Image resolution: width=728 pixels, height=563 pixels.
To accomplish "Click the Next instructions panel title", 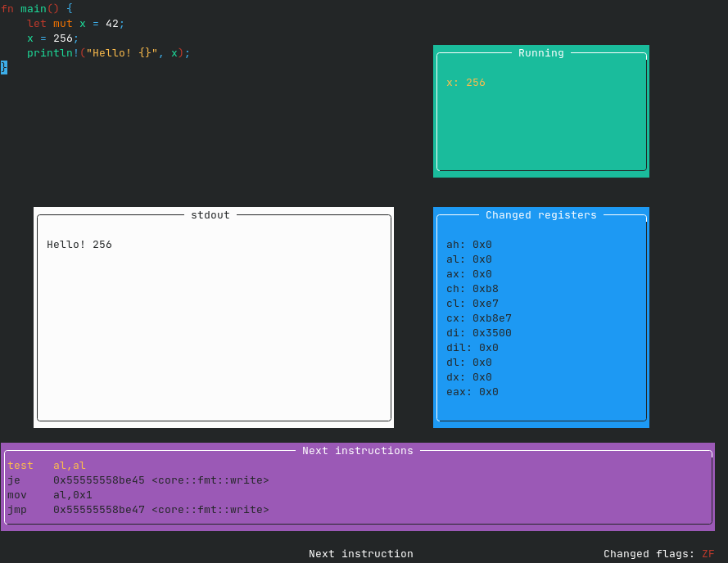I will (x=358, y=450).
